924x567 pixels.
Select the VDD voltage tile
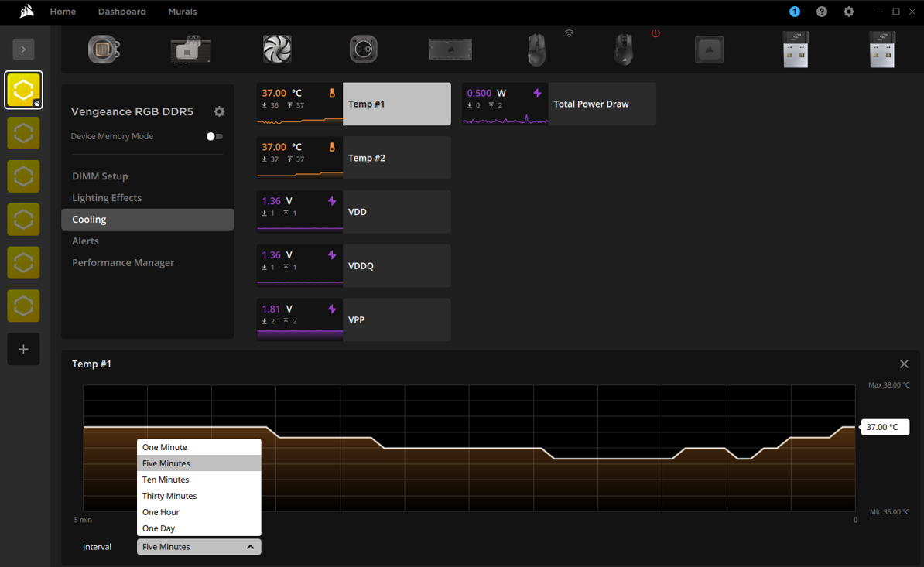point(354,212)
